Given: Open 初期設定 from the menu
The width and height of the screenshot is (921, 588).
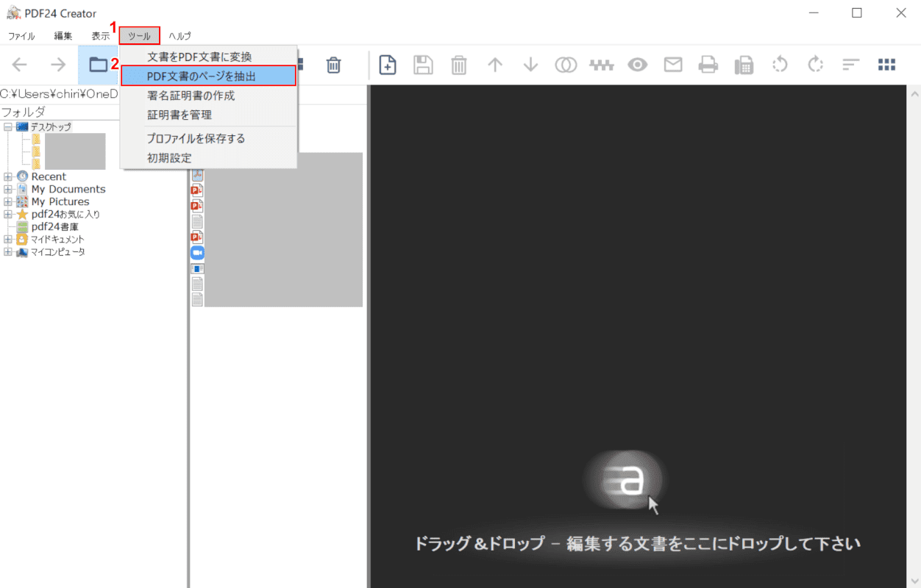Looking at the screenshot, I should tap(209, 158).
